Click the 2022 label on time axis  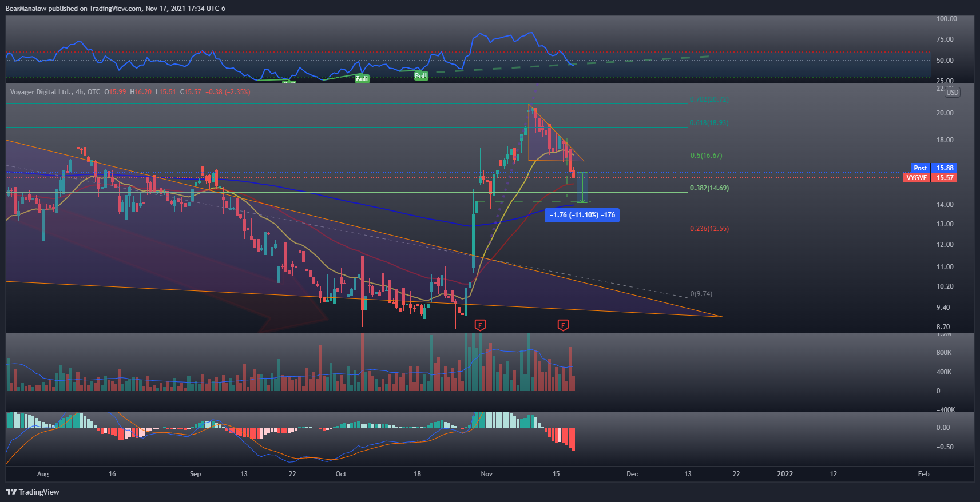tap(784, 474)
